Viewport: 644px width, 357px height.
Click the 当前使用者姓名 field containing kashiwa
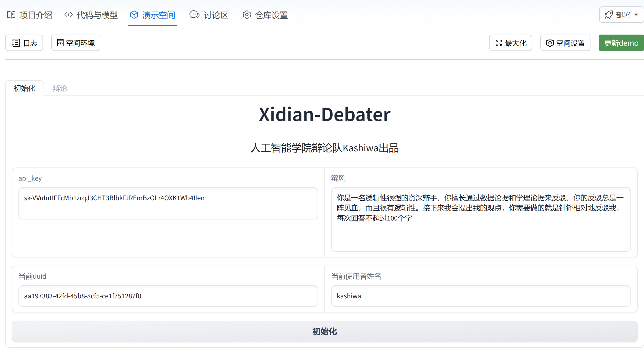[481, 296]
